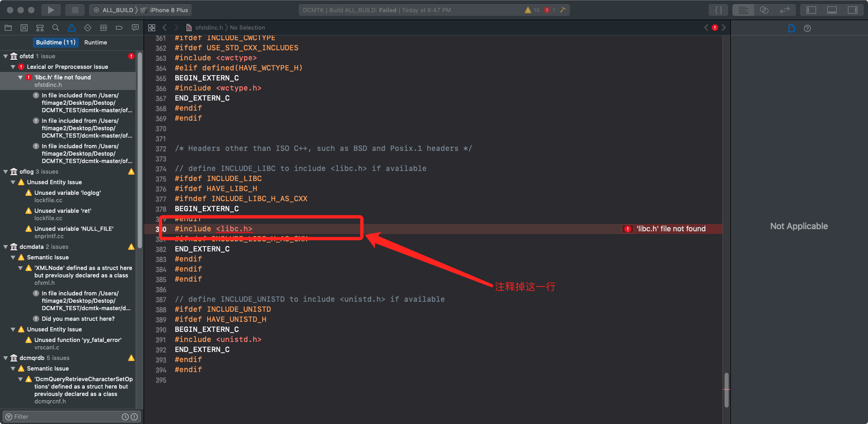Click the inline error icon on line 380
Viewport: 868px width, 424px height.
(628, 229)
